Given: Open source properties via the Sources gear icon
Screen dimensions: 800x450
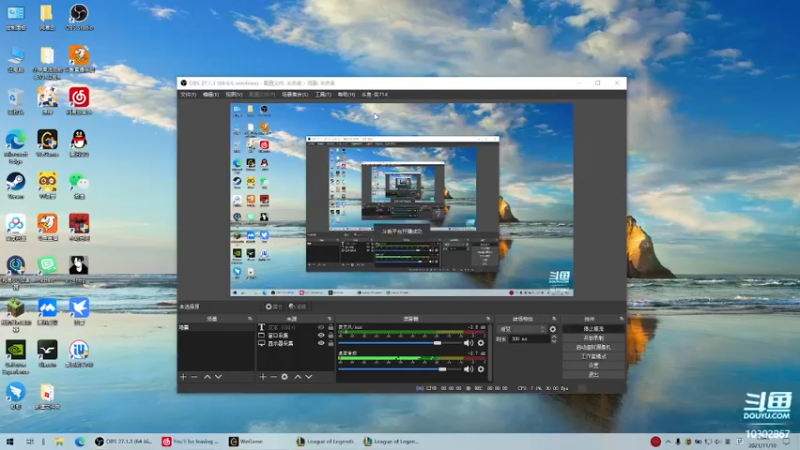Looking at the screenshot, I should (285, 377).
